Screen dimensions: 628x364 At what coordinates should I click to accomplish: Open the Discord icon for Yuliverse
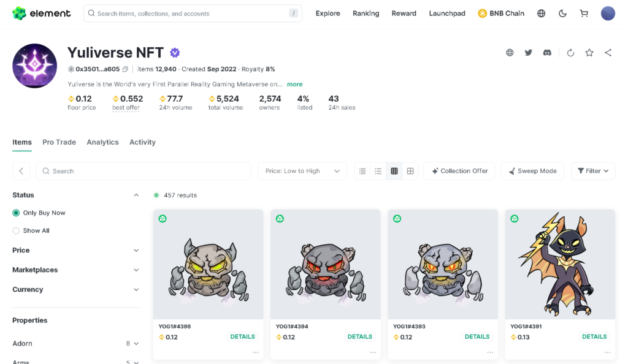pyautogui.click(x=546, y=53)
